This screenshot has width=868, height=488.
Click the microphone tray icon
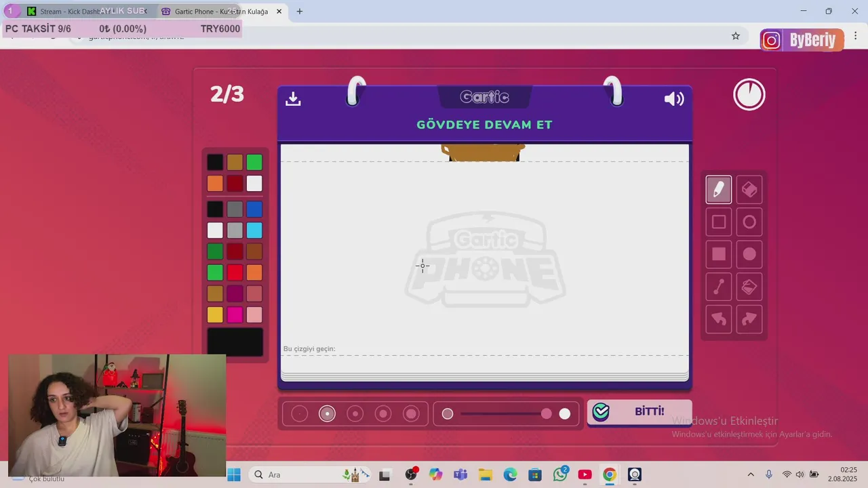(x=768, y=474)
